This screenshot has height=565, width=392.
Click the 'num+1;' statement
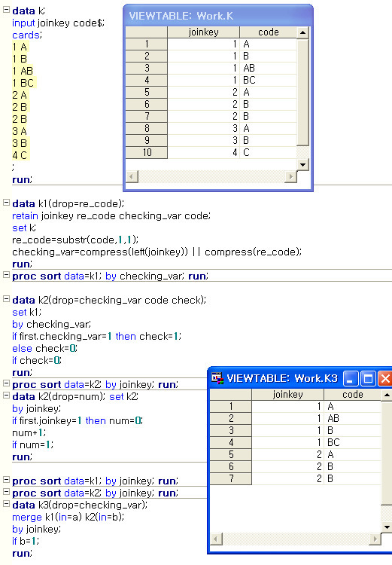29,432
